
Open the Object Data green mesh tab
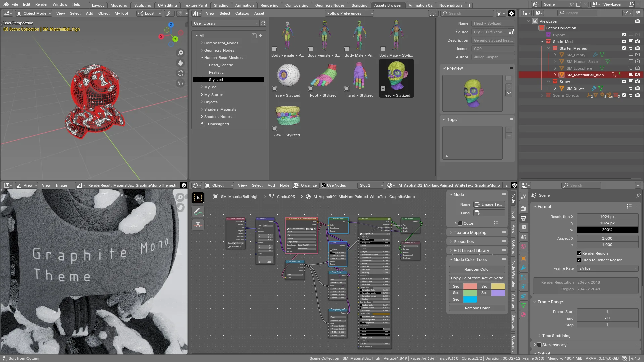click(523, 305)
